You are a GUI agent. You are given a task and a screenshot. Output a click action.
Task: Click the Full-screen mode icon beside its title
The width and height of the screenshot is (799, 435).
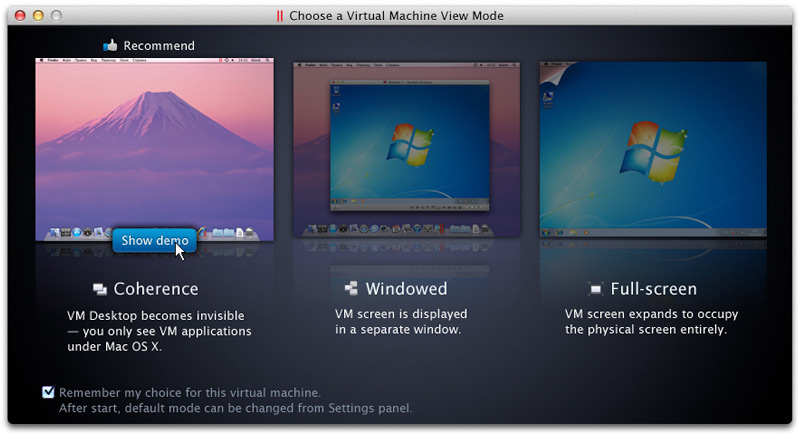point(596,290)
